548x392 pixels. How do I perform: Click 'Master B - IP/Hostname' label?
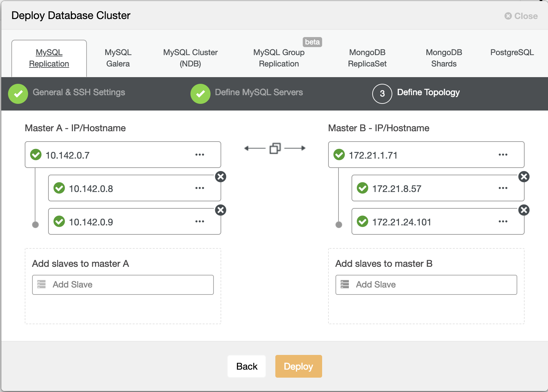tap(379, 128)
